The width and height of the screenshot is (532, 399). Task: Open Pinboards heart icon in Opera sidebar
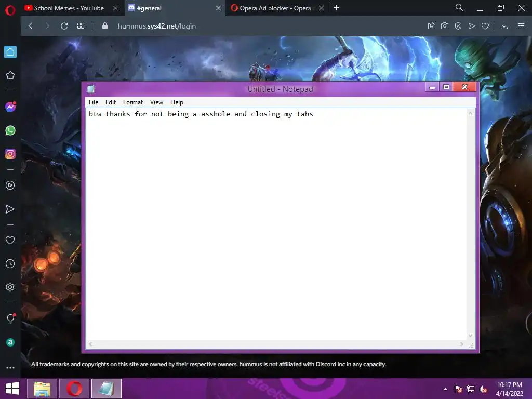[x=10, y=240]
